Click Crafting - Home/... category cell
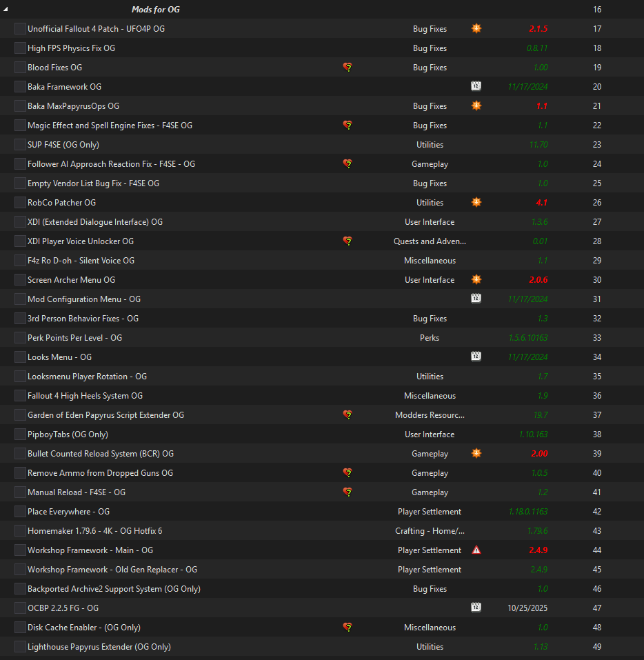The width and height of the screenshot is (644, 660). coord(430,531)
